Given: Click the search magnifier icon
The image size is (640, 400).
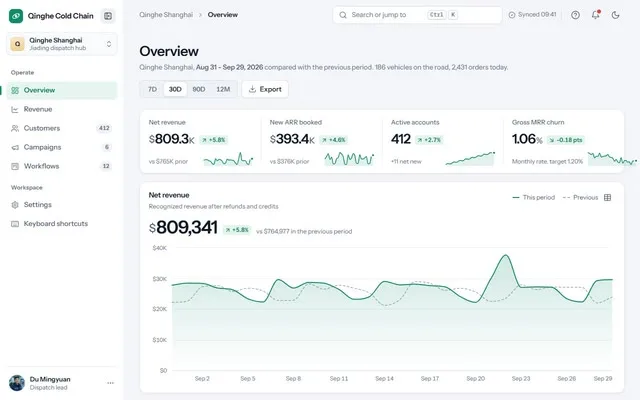Looking at the screenshot, I should coord(343,15).
